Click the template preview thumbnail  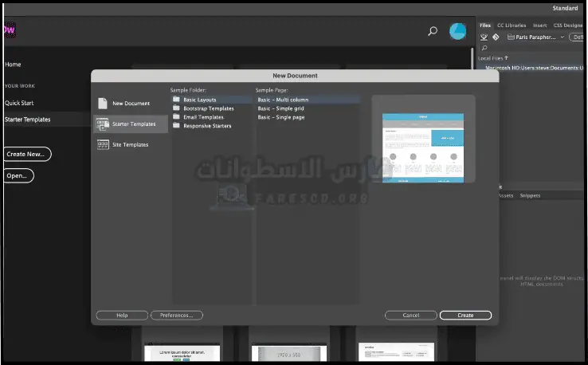click(x=423, y=147)
